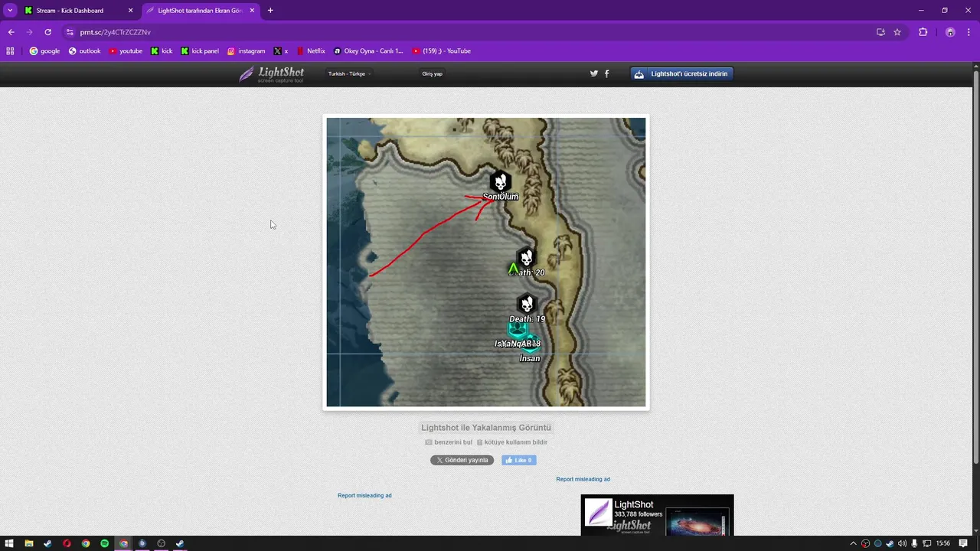Viewport: 980px width, 551px height.
Task: Reload the current page
Action: point(47,32)
